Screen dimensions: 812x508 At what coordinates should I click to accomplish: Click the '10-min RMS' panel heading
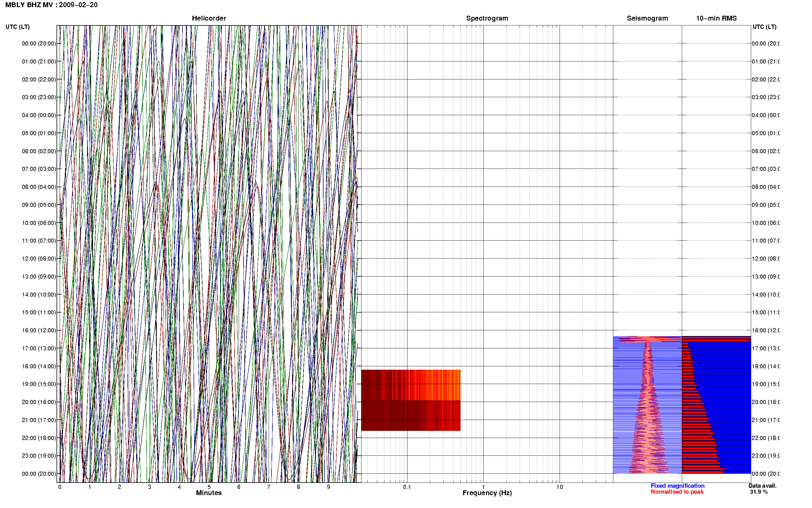[716, 19]
